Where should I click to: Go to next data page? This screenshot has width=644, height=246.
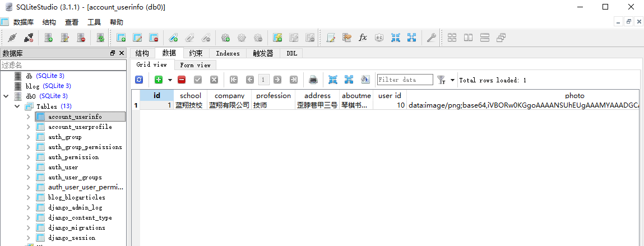(x=277, y=80)
